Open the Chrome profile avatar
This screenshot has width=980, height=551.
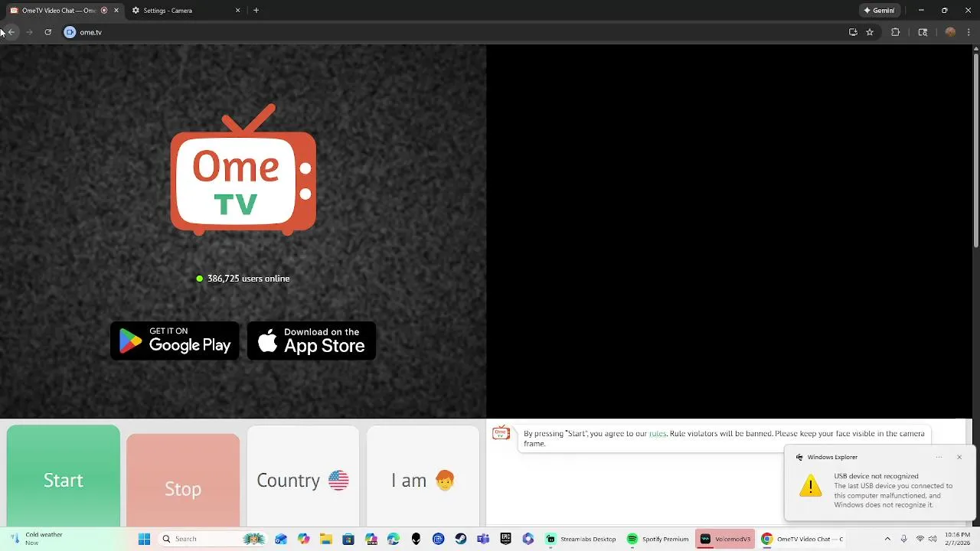(950, 32)
